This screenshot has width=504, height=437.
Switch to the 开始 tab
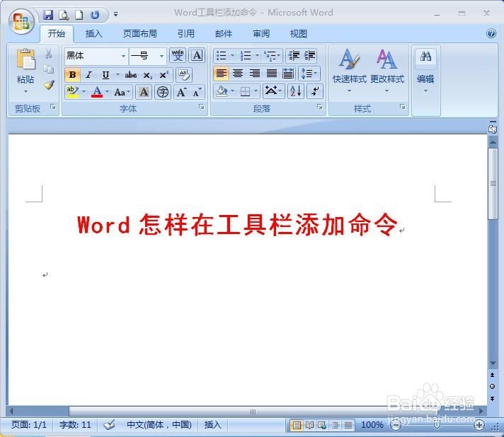pyautogui.click(x=57, y=33)
